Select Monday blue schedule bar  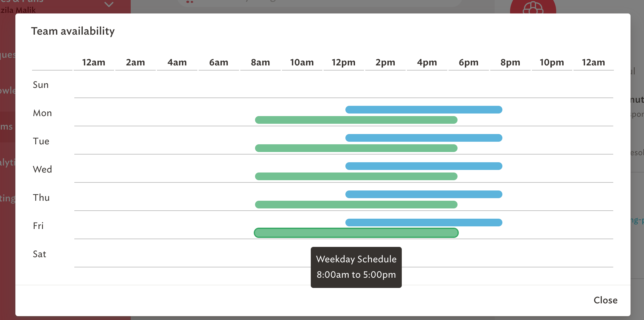tap(424, 110)
